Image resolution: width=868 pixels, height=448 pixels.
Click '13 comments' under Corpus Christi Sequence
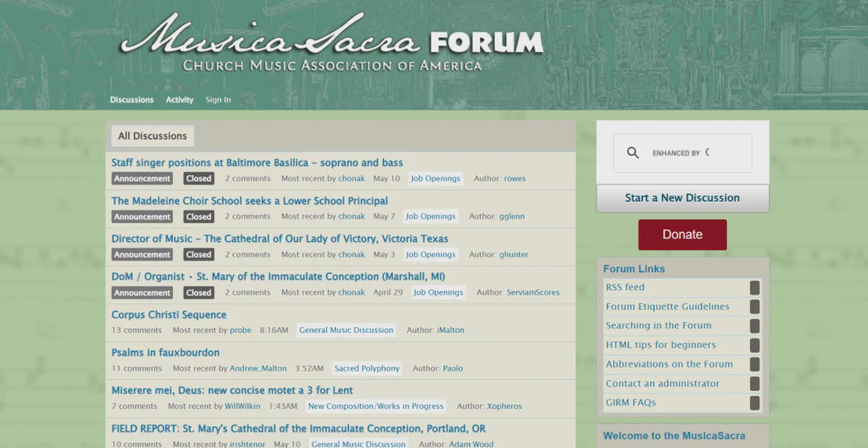[x=137, y=330]
